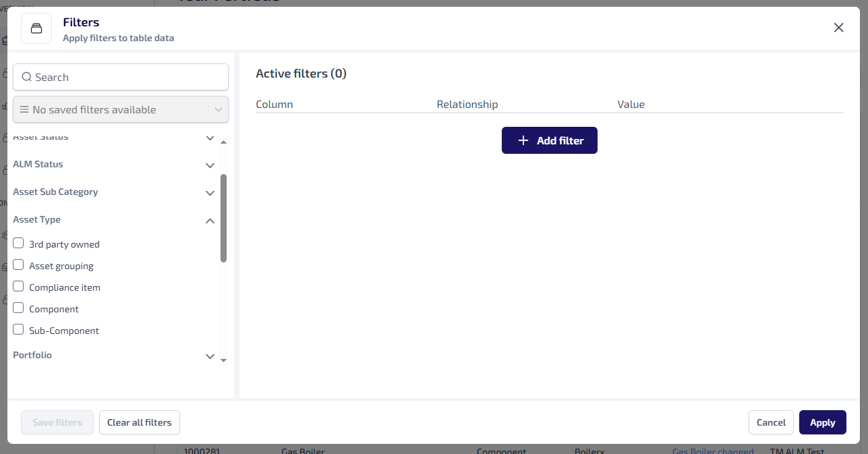Tick the Asset grouping checkbox

(18, 265)
